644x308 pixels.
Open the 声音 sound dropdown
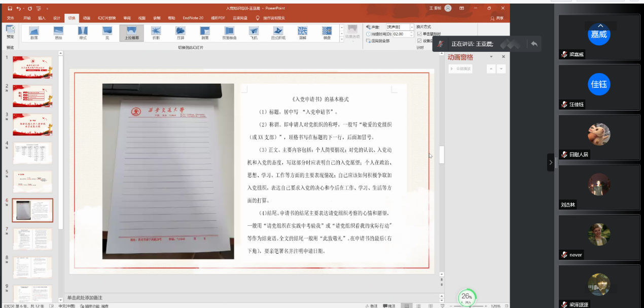coord(411,27)
